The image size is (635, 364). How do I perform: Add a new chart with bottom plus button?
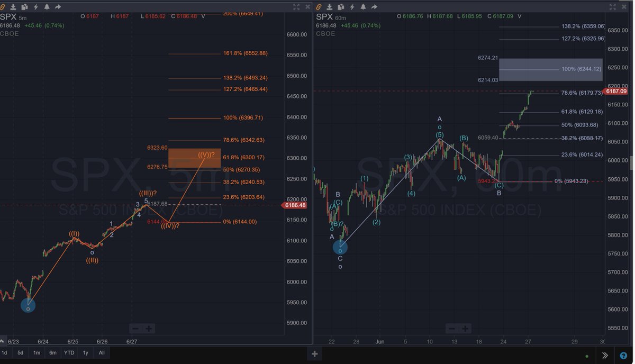[x=315, y=354]
